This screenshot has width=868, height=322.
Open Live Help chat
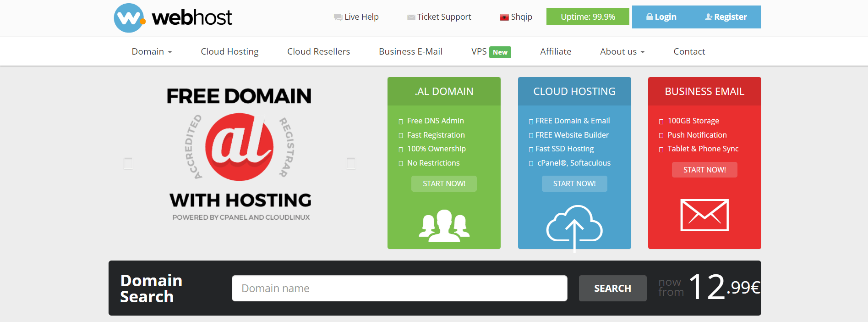[x=356, y=17]
